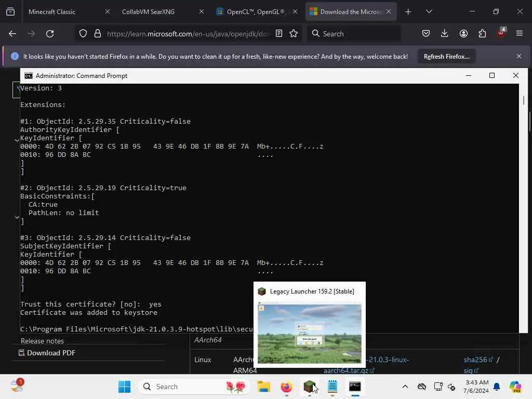Show site security padlock info
532x399 pixels.
coord(98,34)
